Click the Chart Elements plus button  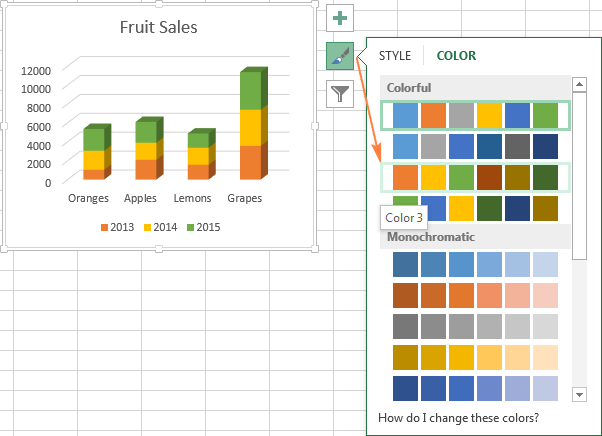[341, 19]
